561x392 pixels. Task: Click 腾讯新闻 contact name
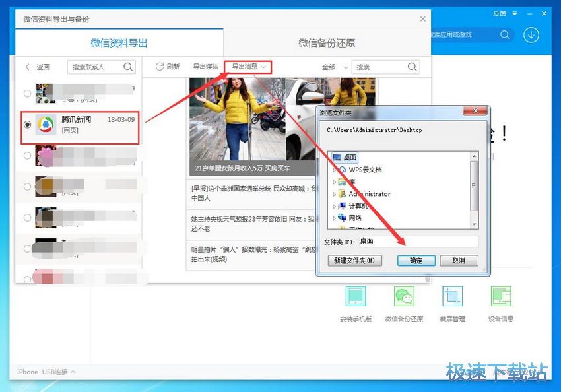pyautogui.click(x=76, y=119)
